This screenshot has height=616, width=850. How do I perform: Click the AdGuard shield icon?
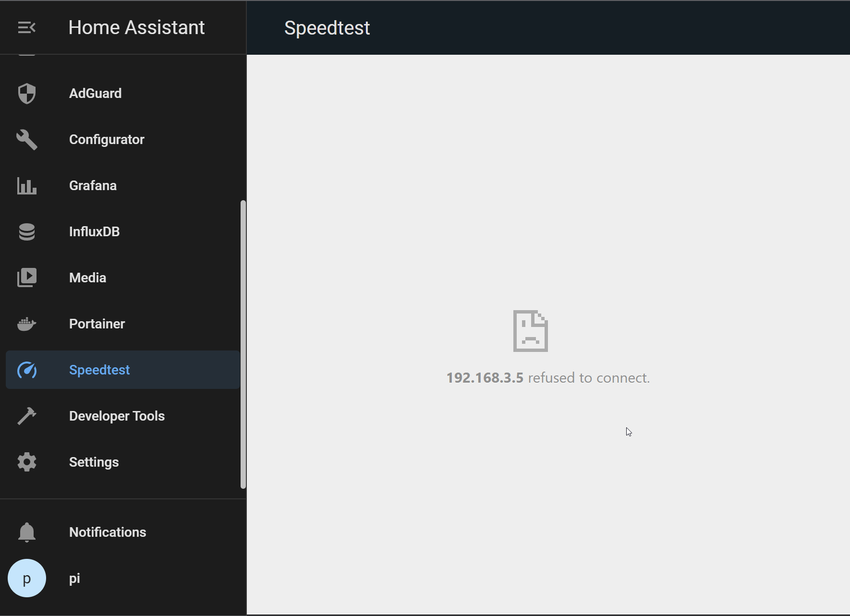point(27,93)
